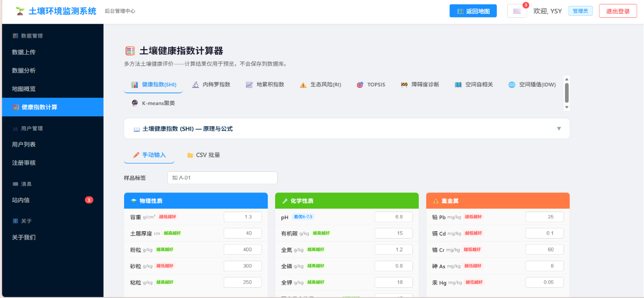Click the 后台管理中心 subtitle text
This screenshot has width=644, height=298.
click(x=120, y=11)
